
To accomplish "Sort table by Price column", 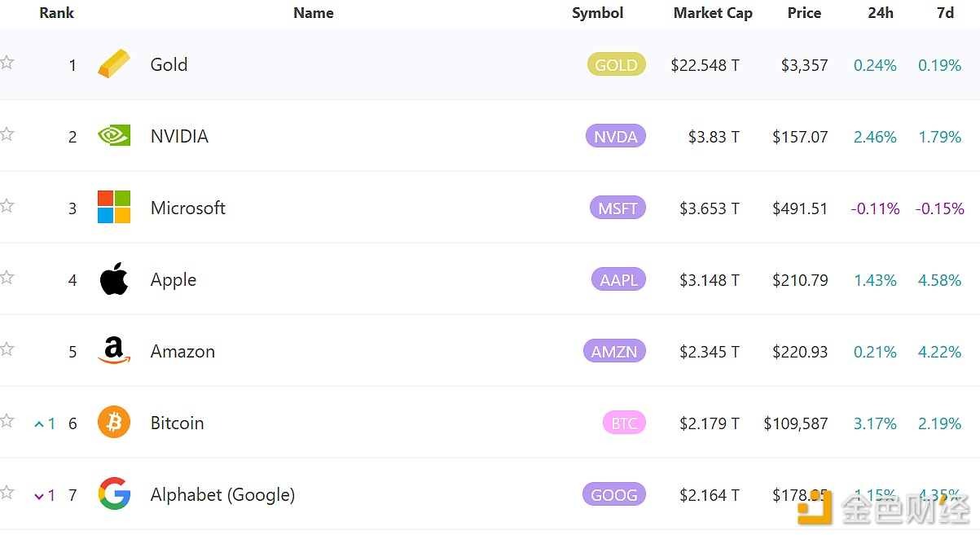I will point(804,13).
